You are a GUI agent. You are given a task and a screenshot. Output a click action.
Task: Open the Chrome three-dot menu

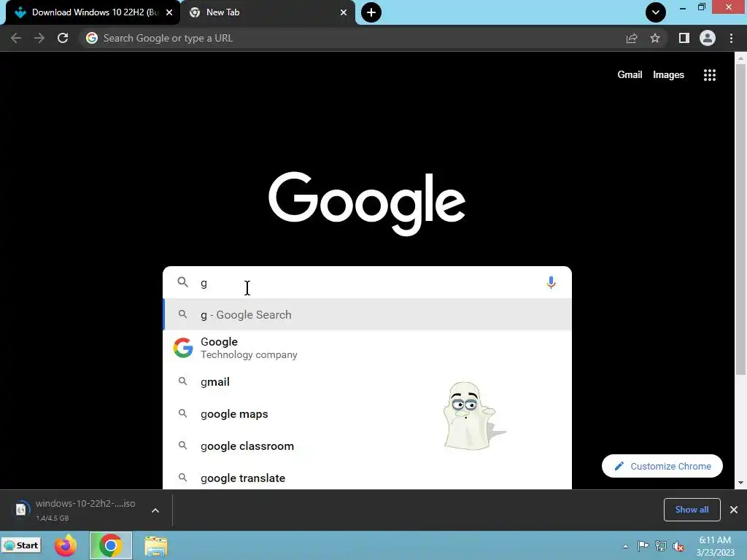[731, 38]
